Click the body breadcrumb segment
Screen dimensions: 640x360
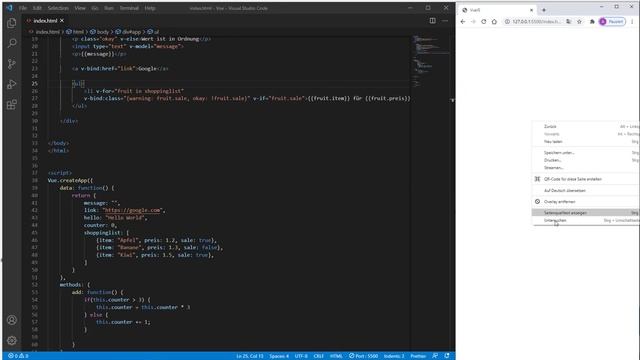[x=100, y=31]
